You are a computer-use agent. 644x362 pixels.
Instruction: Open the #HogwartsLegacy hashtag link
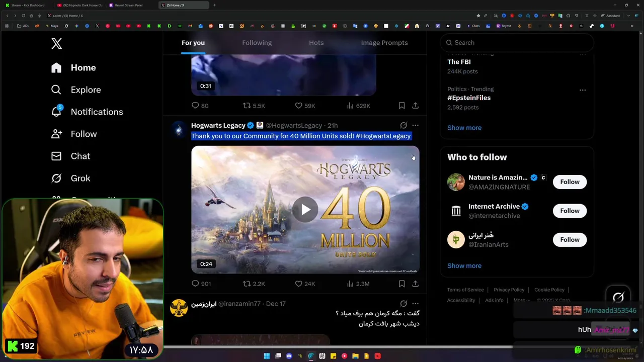coord(383,136)
